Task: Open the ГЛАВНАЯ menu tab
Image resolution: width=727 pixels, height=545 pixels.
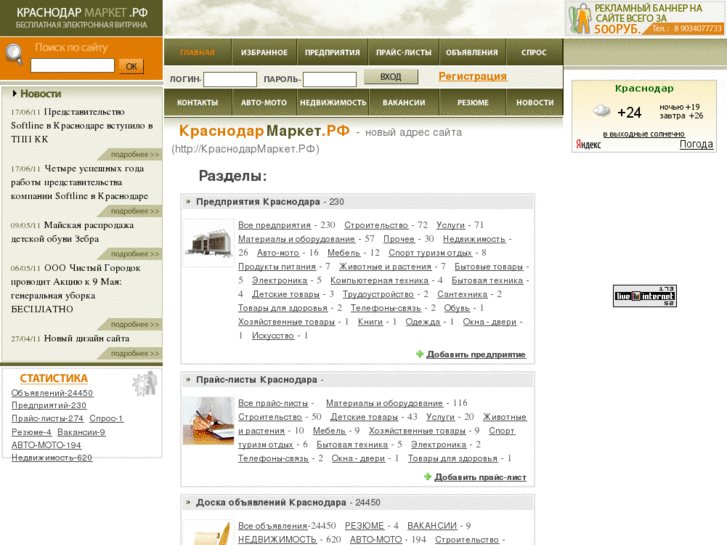Action: tap(198, 52)
